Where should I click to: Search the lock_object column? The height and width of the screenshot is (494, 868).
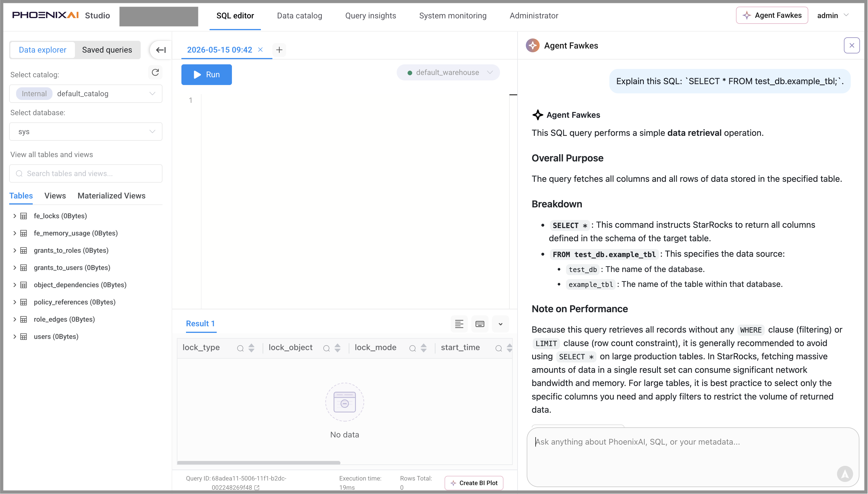point(326,348)
